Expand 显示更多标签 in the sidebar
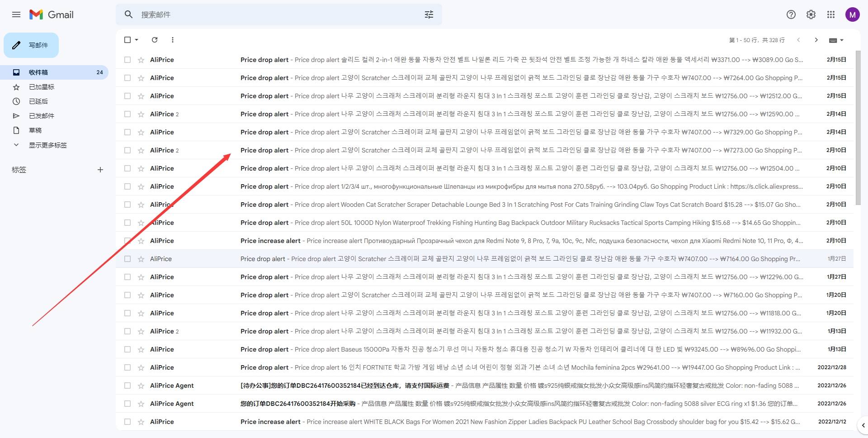Screen dimensions: 868x438 click(x=47, y=145)
